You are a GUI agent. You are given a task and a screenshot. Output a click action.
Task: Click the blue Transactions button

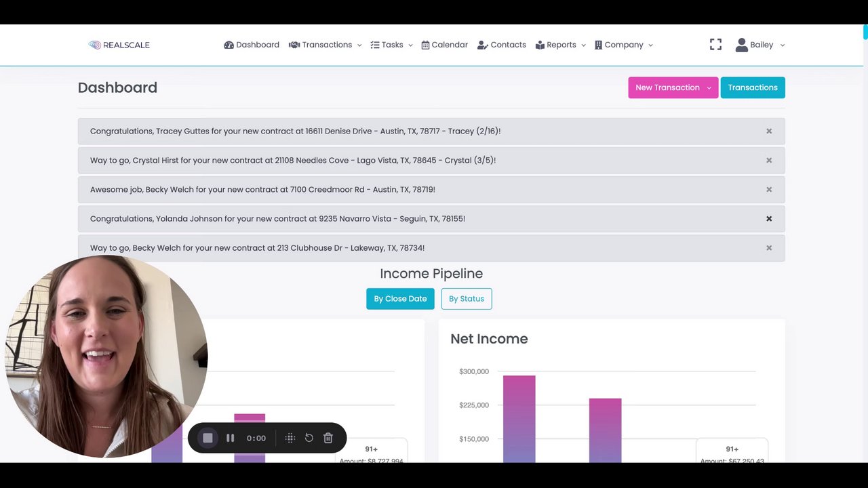tap(753, 87)
